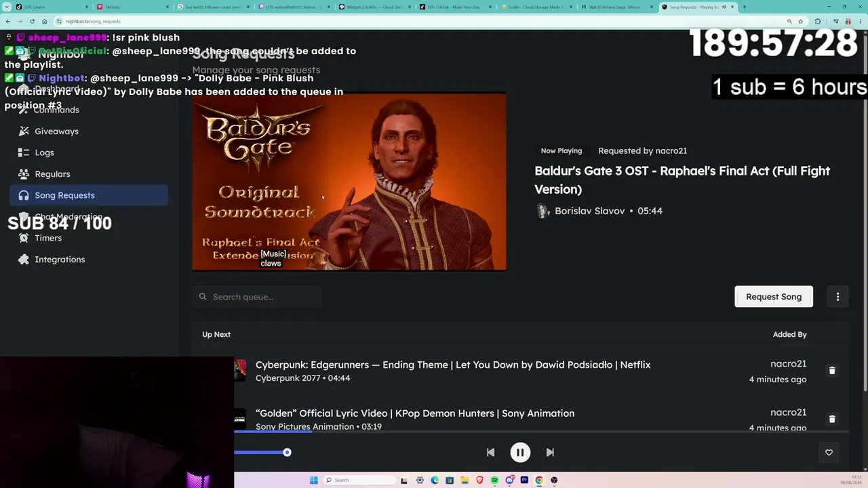
Task: Click the Baldur's Gate soundtrack video thumbnail
Action: [349, 182]
